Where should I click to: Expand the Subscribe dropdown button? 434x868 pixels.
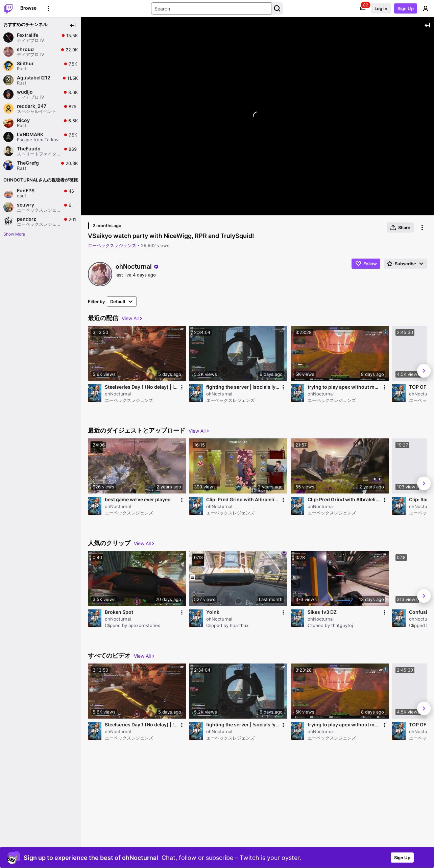tap(405, 264)
